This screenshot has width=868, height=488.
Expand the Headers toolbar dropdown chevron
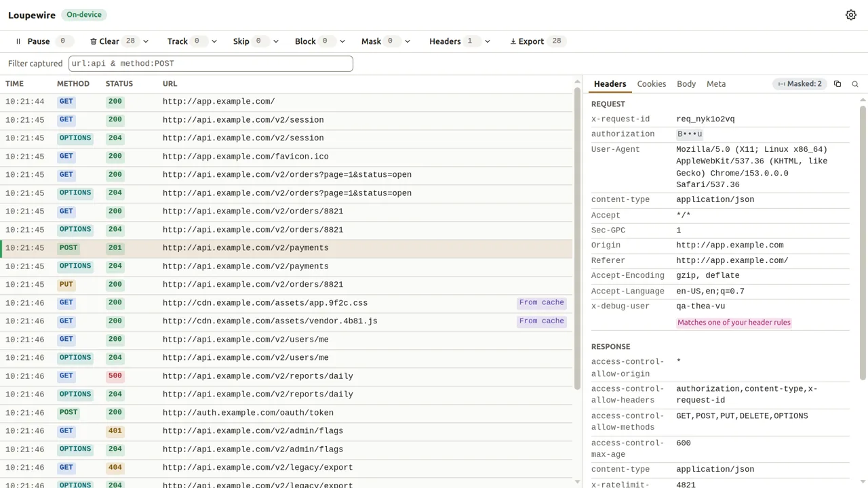tap(487, 41)
